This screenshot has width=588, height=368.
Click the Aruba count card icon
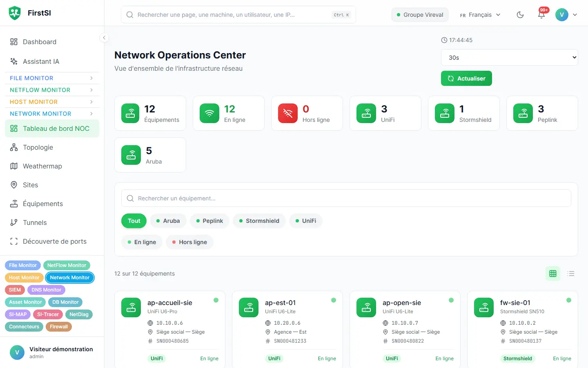pos(131,155)
